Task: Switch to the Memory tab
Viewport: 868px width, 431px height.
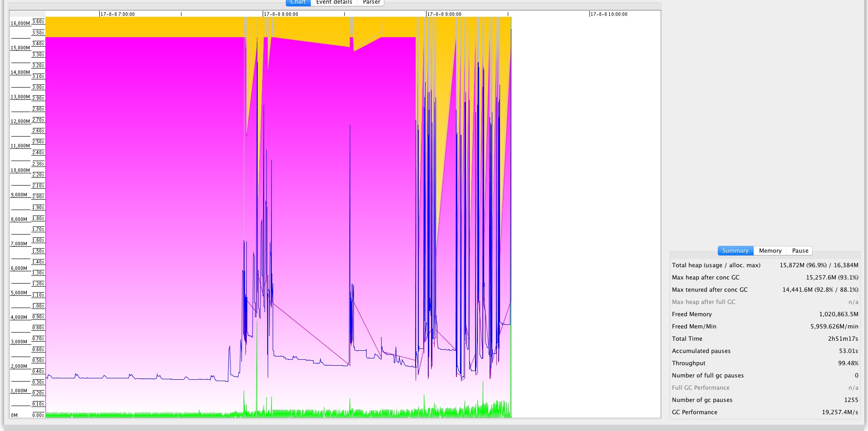Action: click(770, 251)
